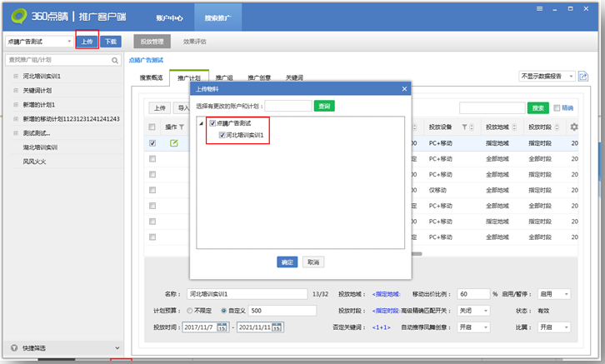Open the 不显示数据报告 dropdown

click(x=547, y=76)
